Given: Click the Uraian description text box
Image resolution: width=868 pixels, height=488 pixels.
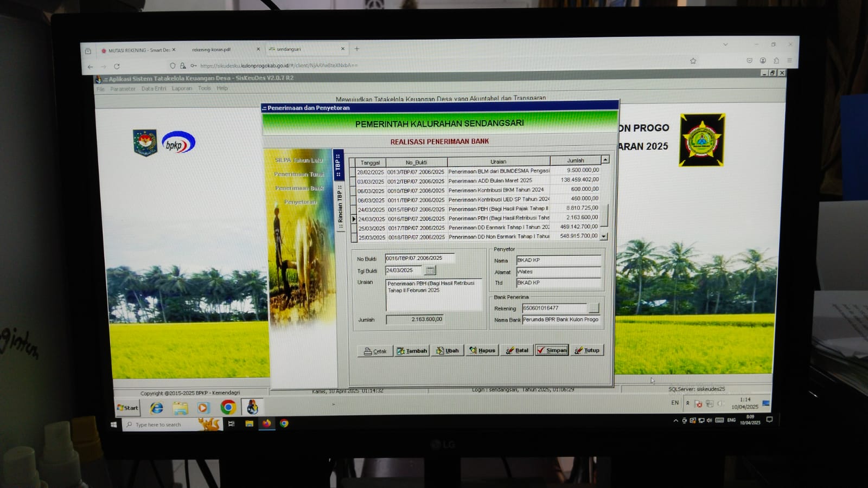Looking at the screenshot, I should pos(433,294).
